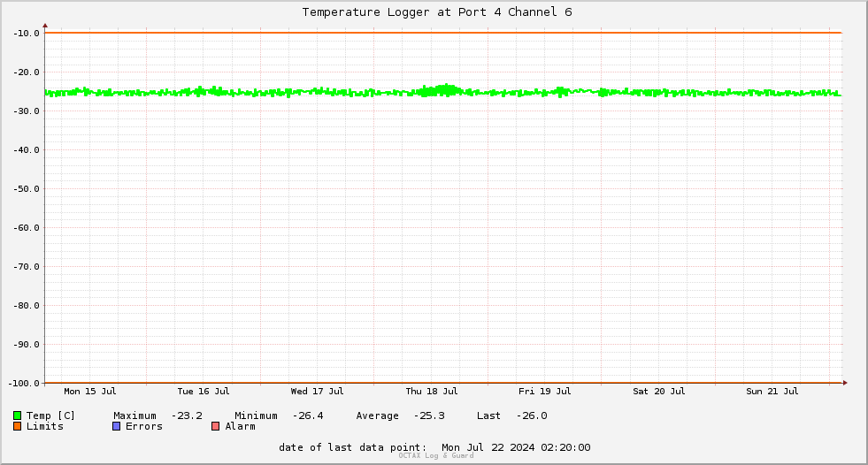Click the Limits legend label
The width and height of the screenshot is (868, 465).
45,426
